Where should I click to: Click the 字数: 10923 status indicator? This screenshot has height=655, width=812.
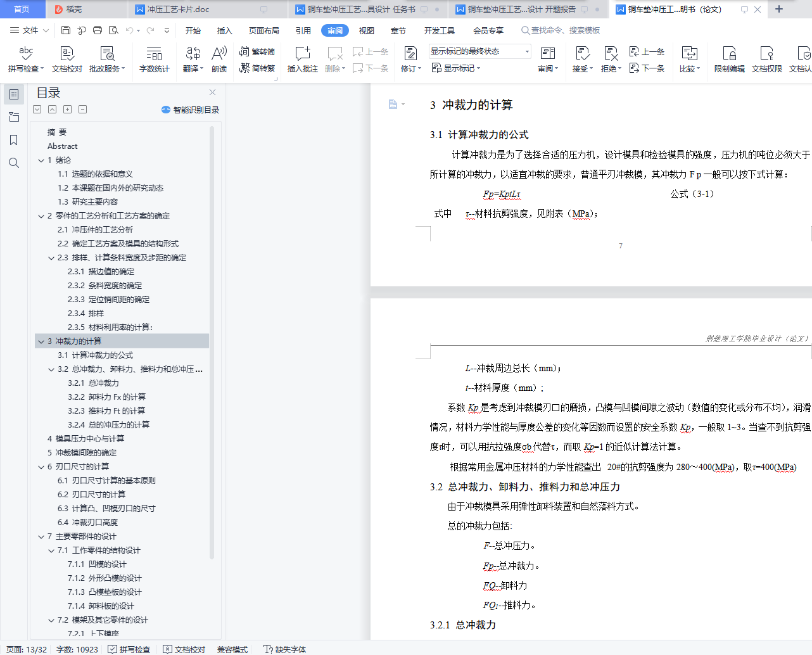(x=77, y=649)
